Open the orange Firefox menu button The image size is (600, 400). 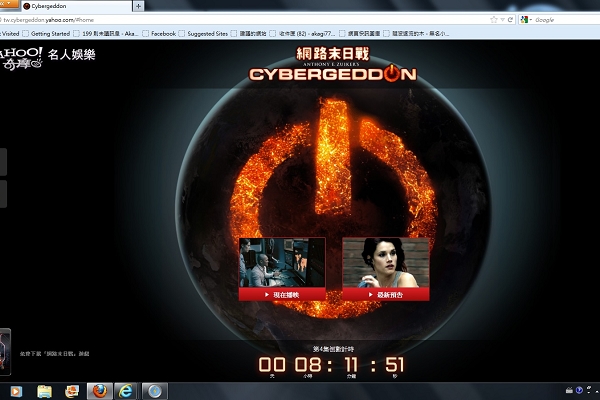[9, 4]
